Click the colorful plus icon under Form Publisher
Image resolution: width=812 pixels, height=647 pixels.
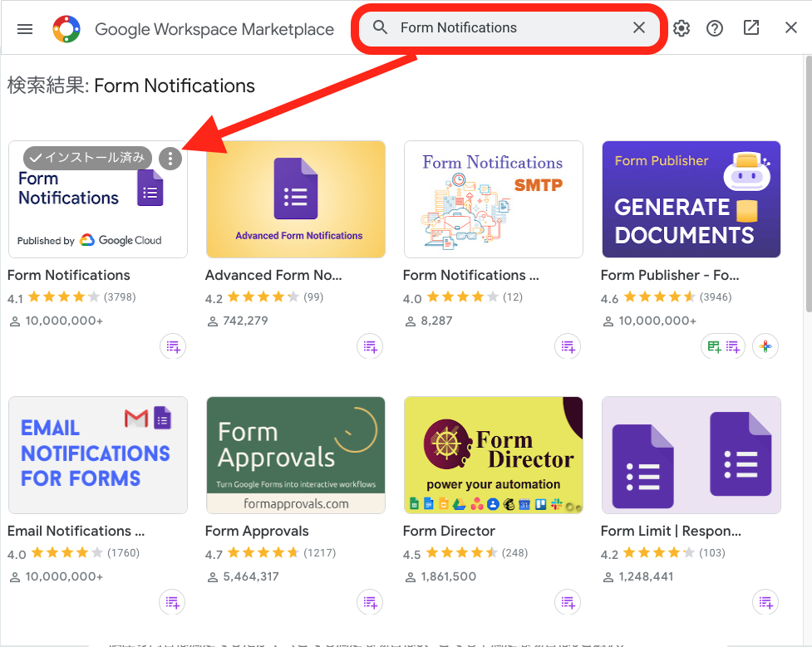766,346
